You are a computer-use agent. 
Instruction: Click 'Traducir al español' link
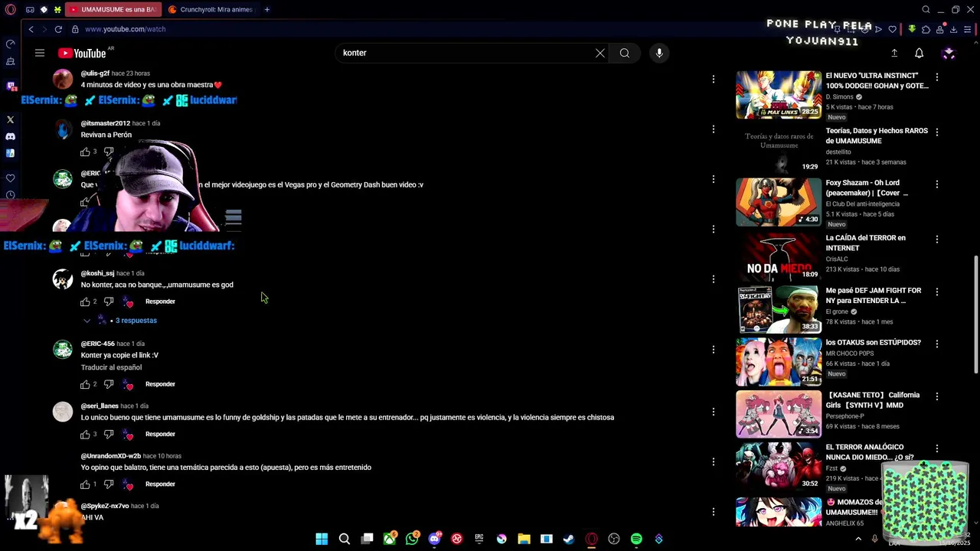click(x=111, y=367)
